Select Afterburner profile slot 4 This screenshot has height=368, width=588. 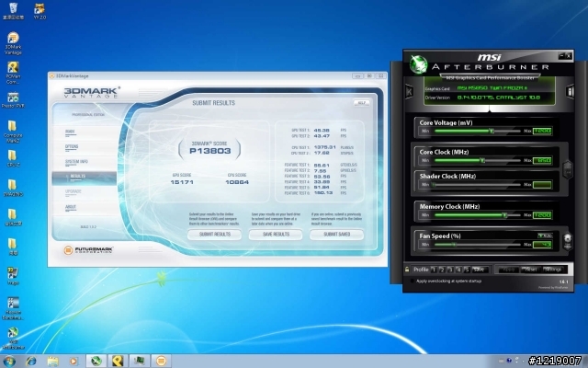coord(458,270)
